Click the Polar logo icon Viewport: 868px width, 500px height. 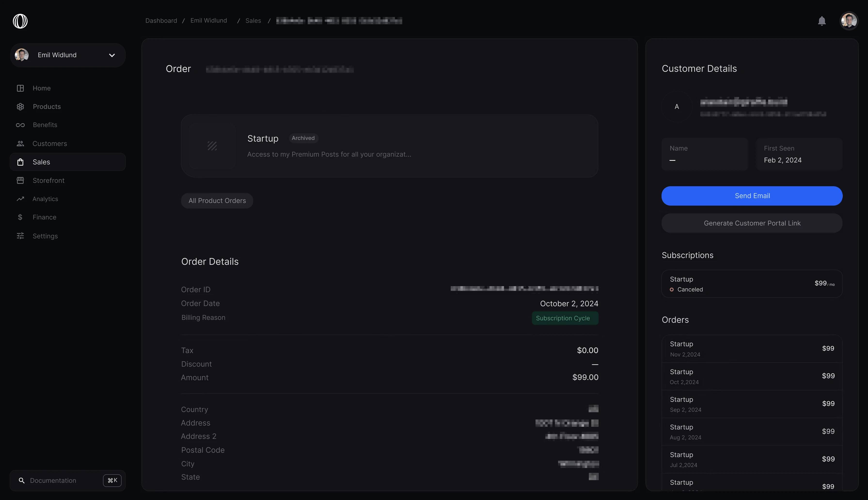coord(20,21)
